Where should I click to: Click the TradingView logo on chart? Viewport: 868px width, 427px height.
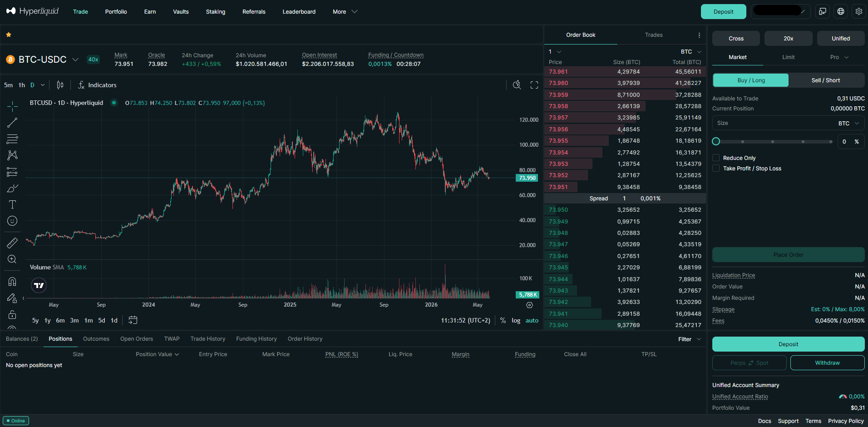39,285
